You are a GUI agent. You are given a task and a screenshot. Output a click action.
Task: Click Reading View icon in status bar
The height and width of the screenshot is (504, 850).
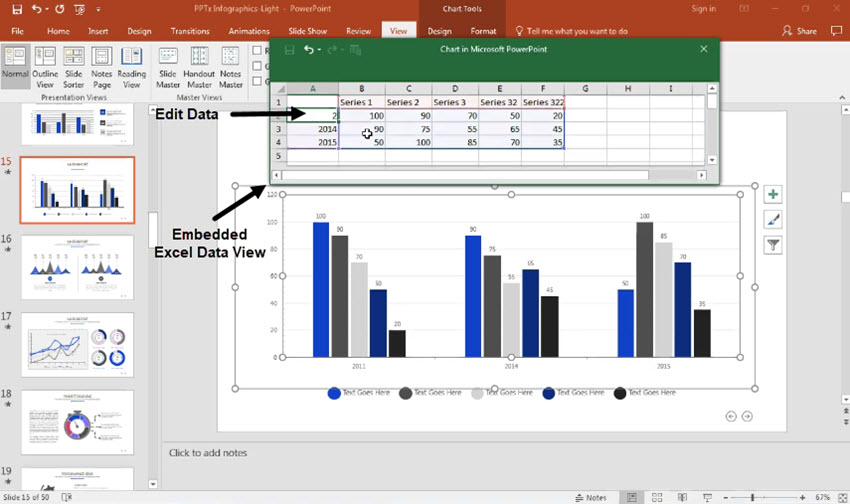(682, 497)
